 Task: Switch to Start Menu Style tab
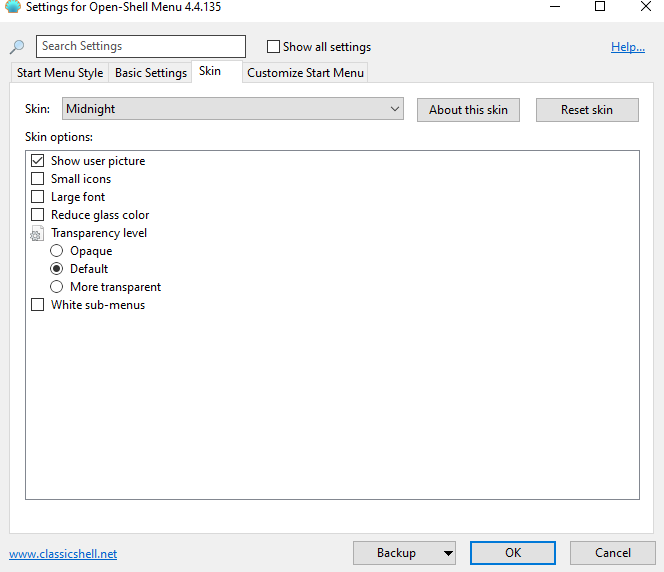point(60,73)
